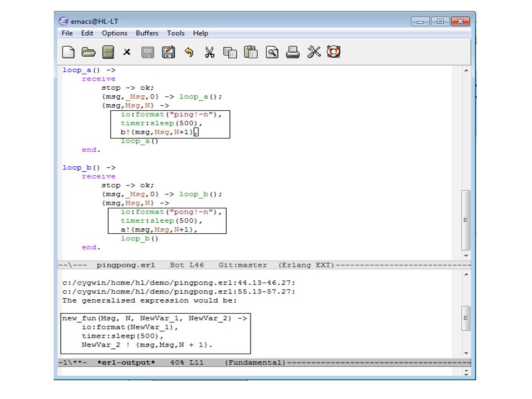
Task: Click the erl-output pane scrollbar down arrow
Action: 466,353
